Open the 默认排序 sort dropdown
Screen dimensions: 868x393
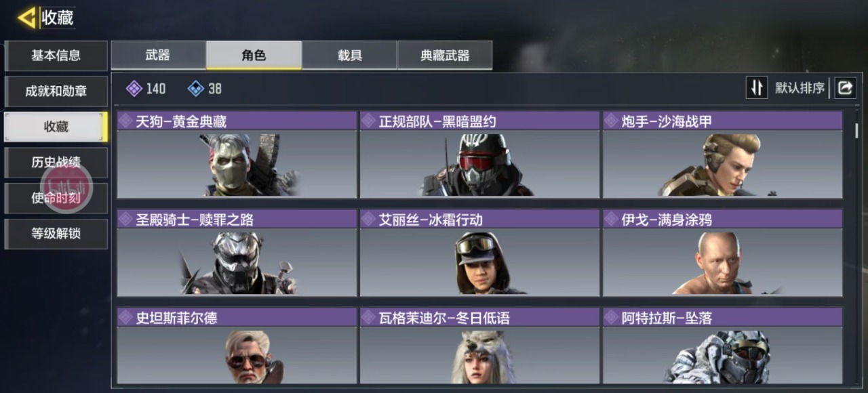(800, 88)
